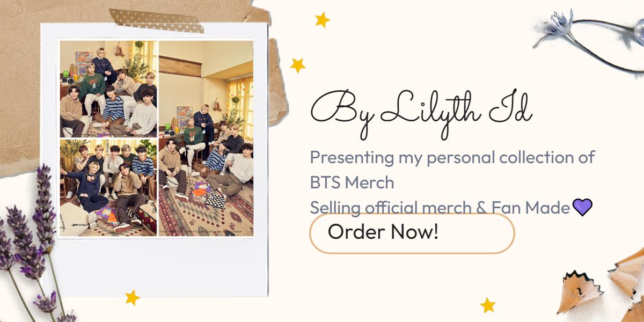Click the purple heart after Fan Made

point(582,207)
